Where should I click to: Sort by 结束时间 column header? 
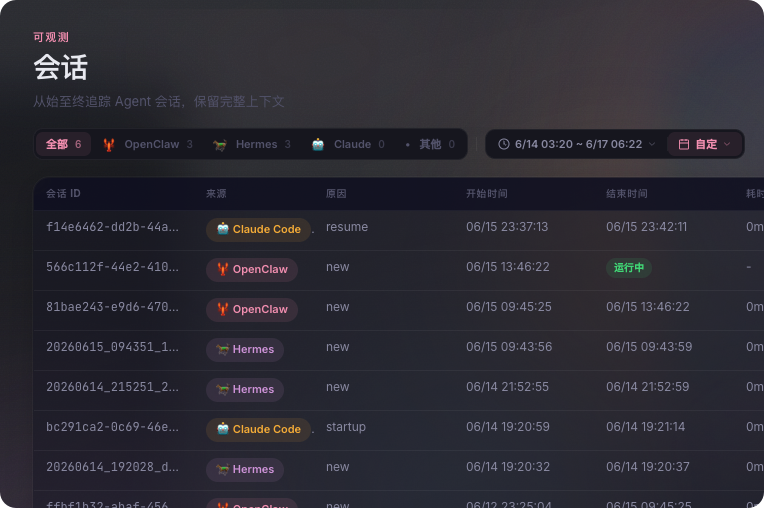pyautogui.click(x=627, y=193)
